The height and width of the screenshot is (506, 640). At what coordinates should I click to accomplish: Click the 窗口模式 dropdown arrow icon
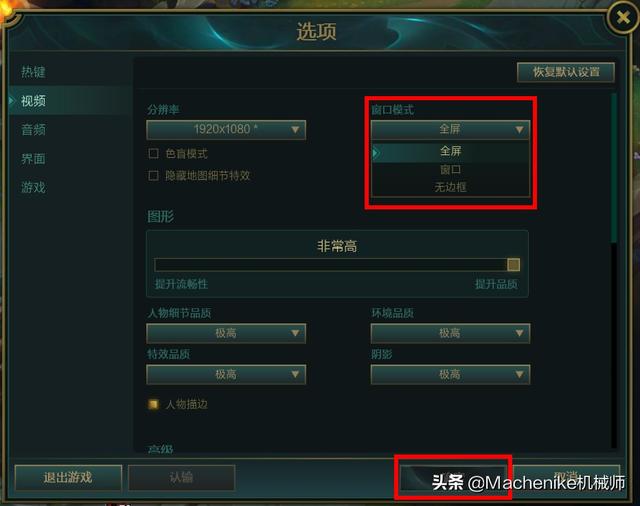point(519,130)
